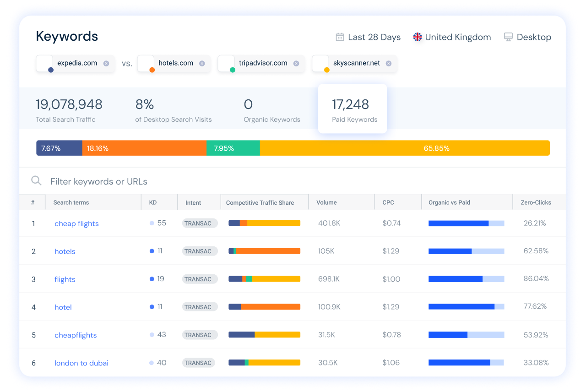Viewport: 586px width, 392px height.
Task: Open the london to dubai keyword link
Action: [81, 363]
